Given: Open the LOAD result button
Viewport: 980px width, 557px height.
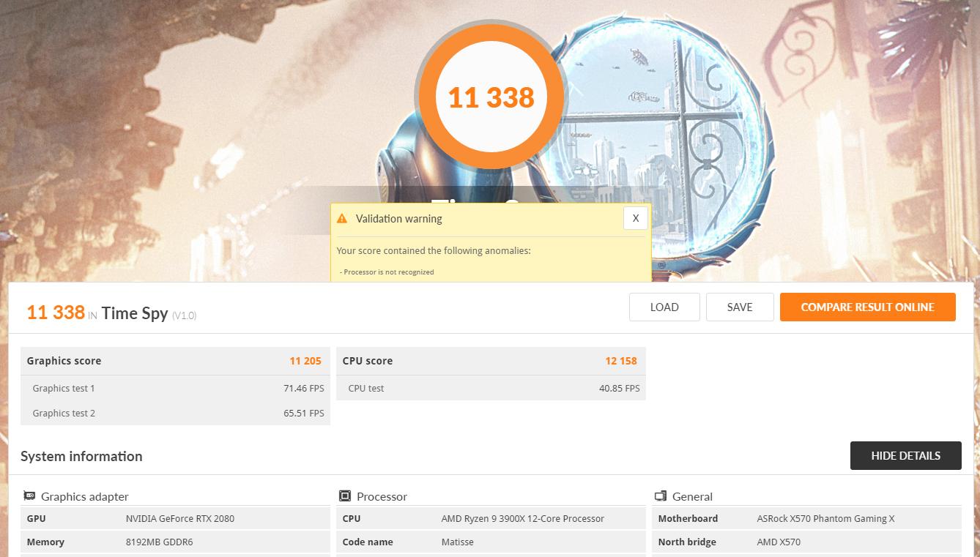Looking at the screenshot, I should click(664, 307).
